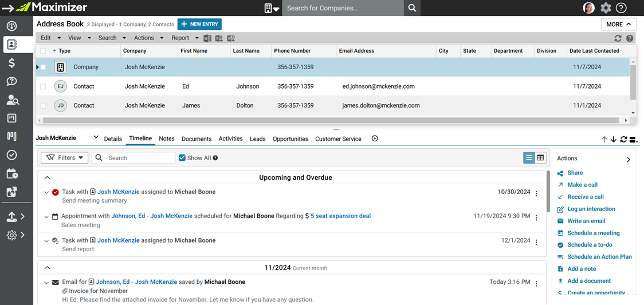Click the Excel report with clock icon
Viewport: 644px width, 305px height.
231,38
